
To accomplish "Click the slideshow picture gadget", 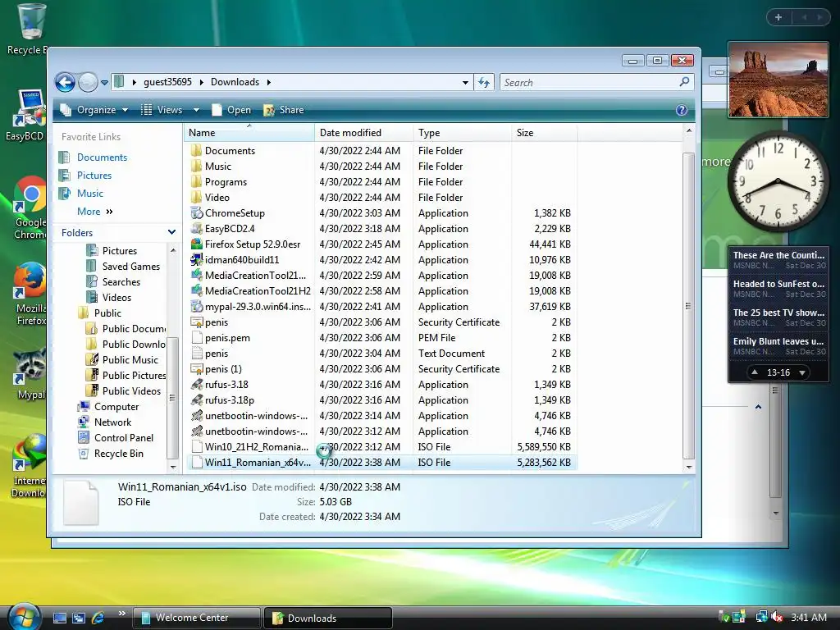I will point(778,80).
